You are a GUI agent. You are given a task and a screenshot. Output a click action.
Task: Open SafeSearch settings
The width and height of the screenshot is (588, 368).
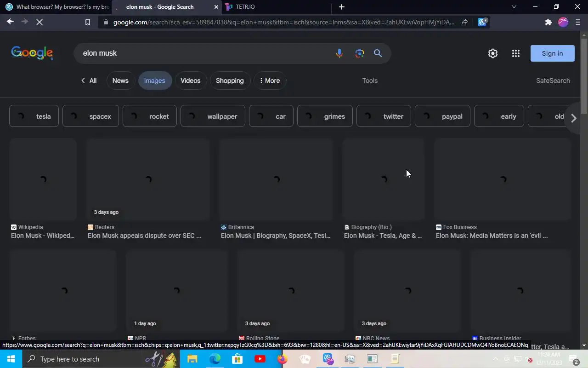click(x=553, y=80)
